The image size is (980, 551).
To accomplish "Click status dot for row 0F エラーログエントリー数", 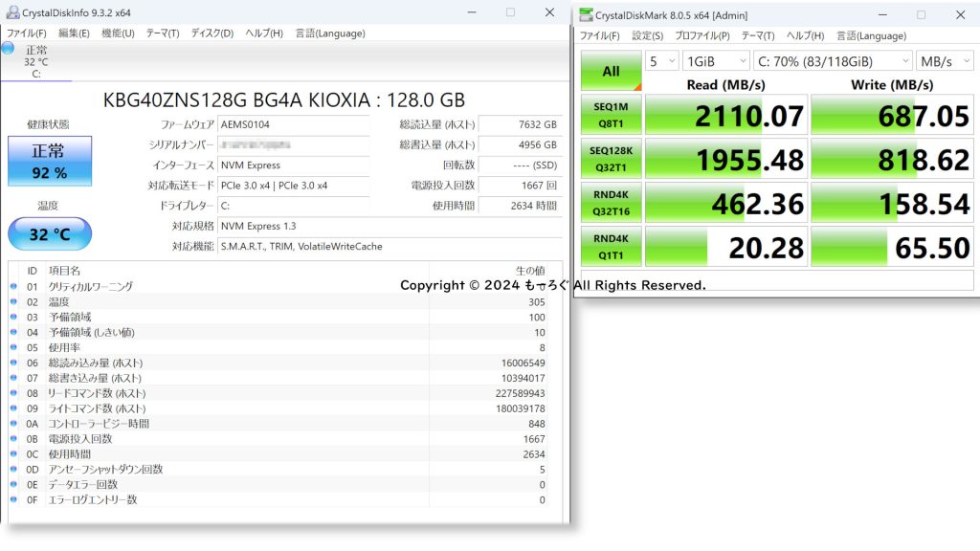I will pyautogui.click(x=13, y=499).
